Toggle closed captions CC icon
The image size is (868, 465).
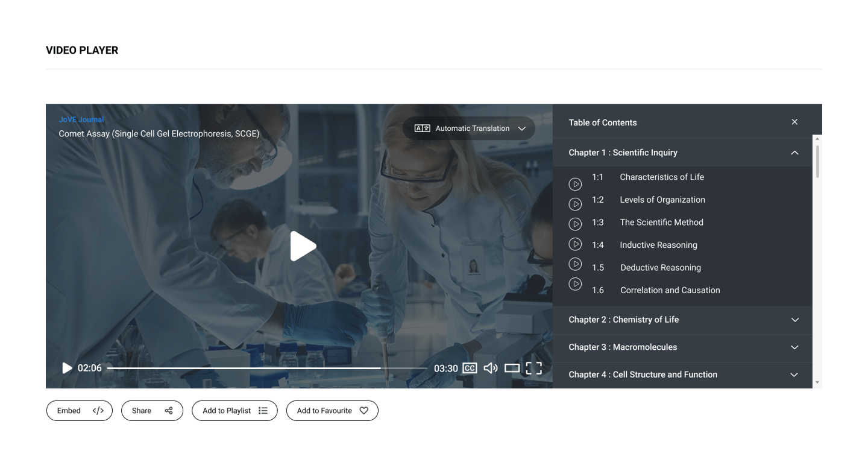pos(470,368)
